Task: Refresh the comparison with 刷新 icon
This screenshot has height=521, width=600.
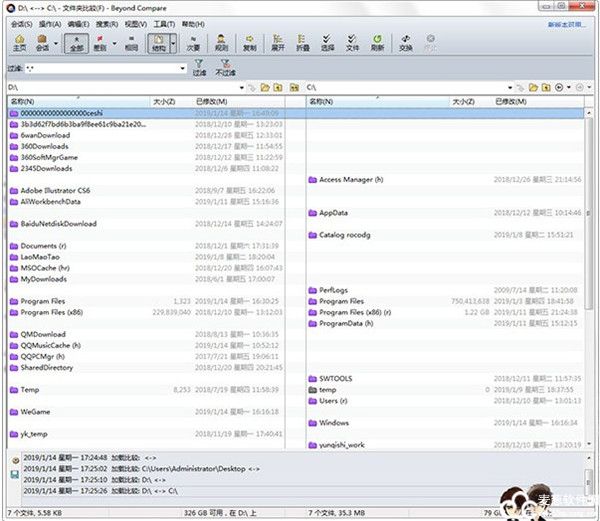Action: pos(377,42)
